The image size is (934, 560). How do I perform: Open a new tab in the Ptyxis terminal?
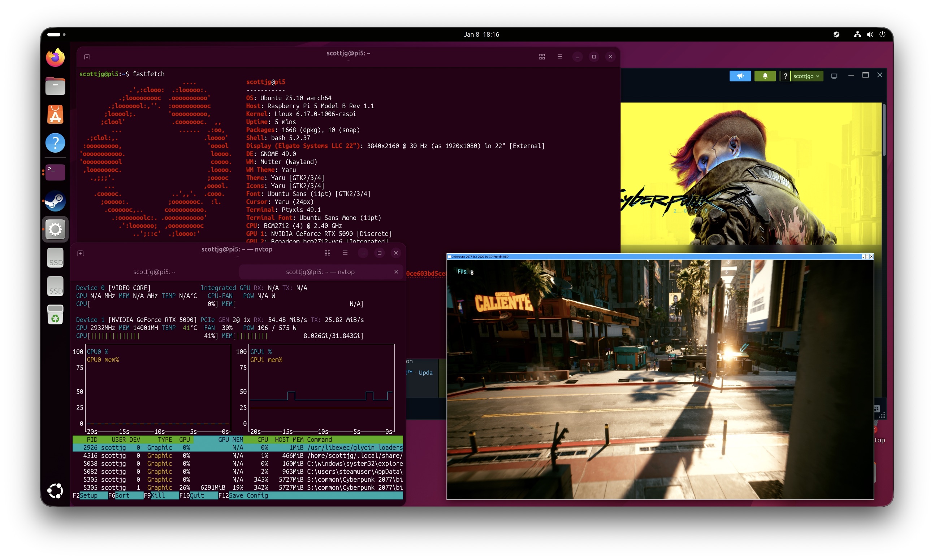tap(87, 57)
